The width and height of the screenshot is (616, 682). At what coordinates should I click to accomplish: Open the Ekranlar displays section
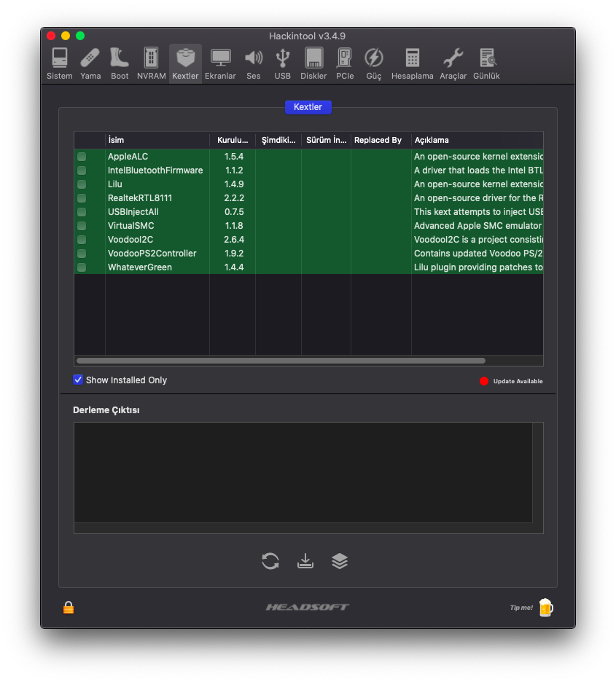click(x=221, y=63)
